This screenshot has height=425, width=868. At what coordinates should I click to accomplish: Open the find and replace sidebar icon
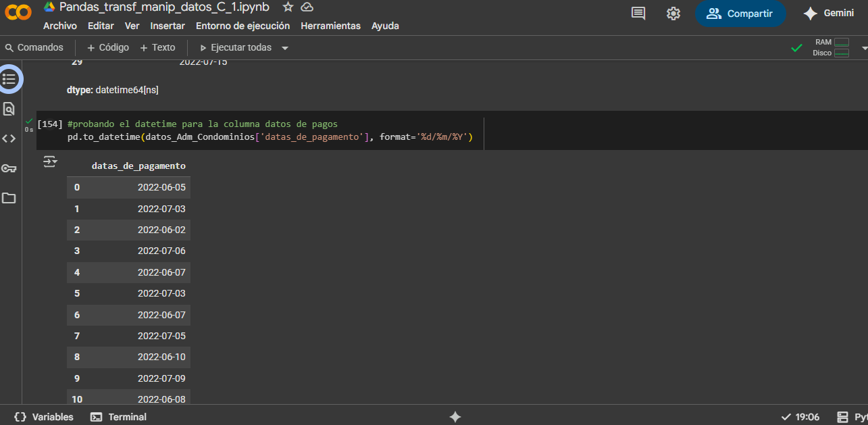tap(9, 109)
